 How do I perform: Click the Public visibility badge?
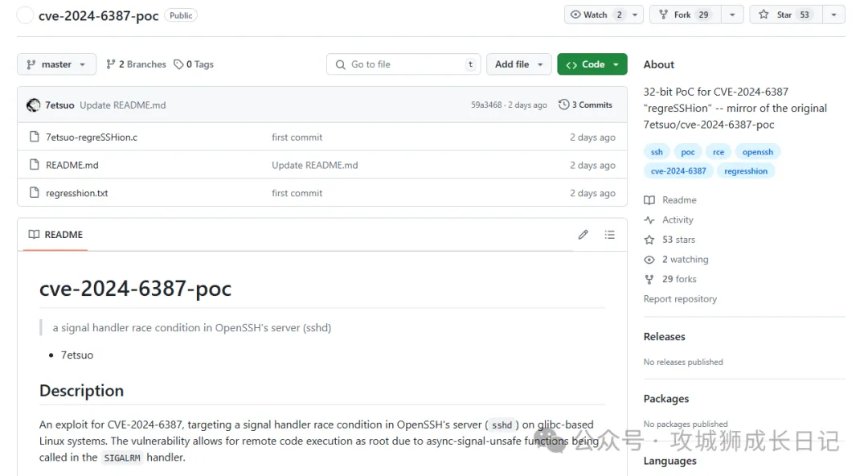pyautogui.click(x=181, y=15)
